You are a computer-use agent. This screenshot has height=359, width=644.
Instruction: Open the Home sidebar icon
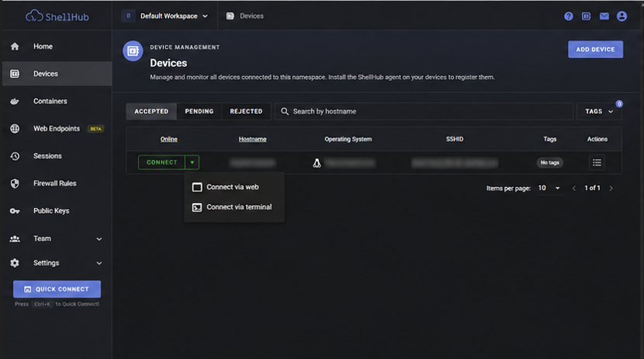pyautogui.click(x=15, y=47)
